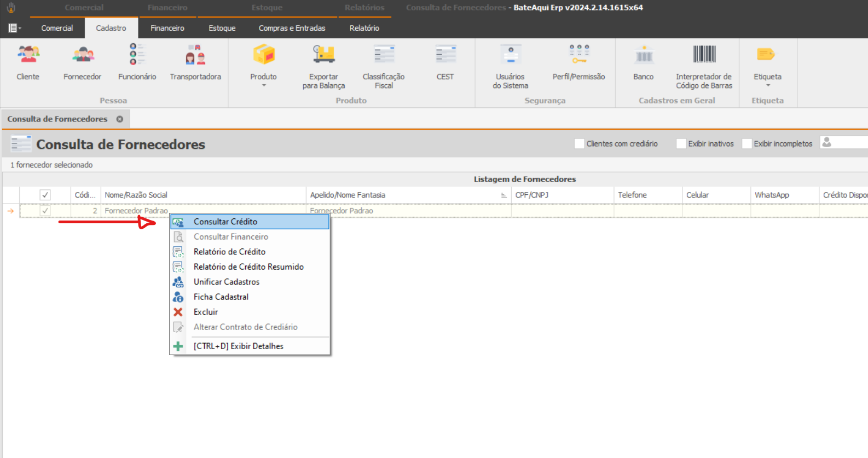Screen dimensions: 868x458
Task: Click the Unificar Cadastros people icon
Action: pos(178,282)
